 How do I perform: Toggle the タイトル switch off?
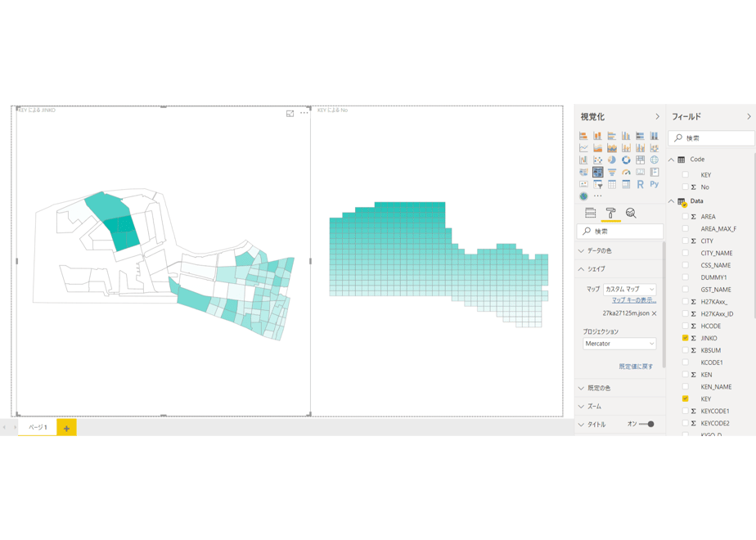coord(646,425)
